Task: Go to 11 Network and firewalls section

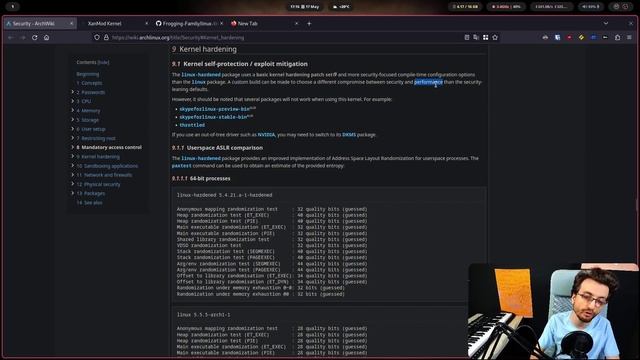Action: tap(104, 175)
